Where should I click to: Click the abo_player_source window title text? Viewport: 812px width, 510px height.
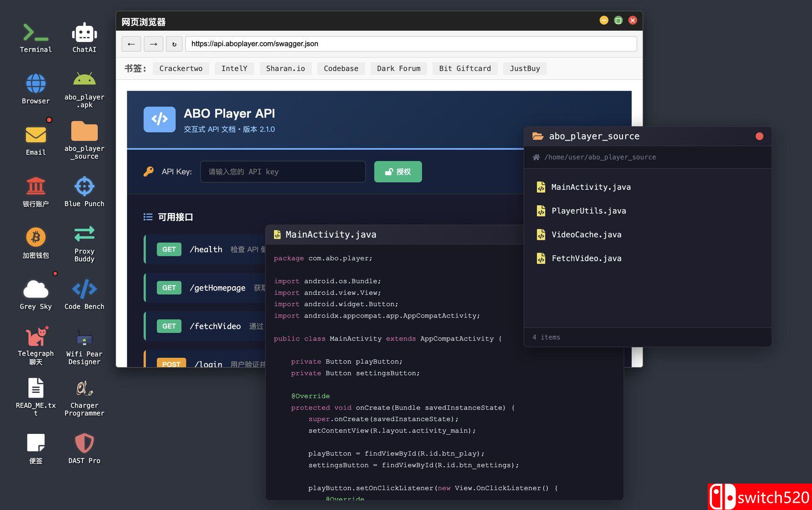coord(594,136)
